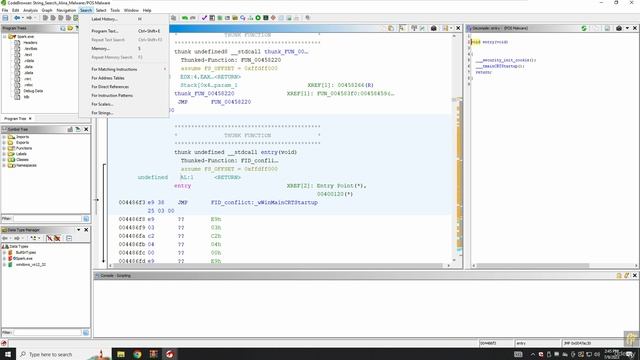
Task: Click Data Type Manager back arrow icon
Action: (x=5, y=238)
